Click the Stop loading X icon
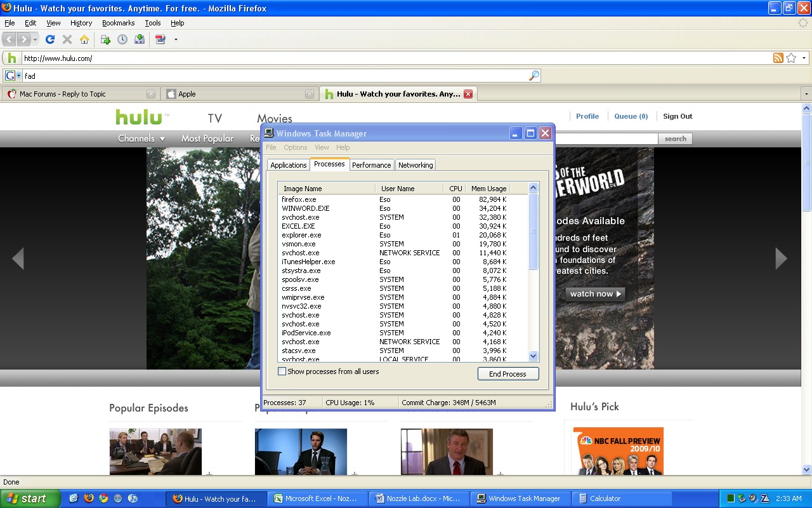Screen dimensions: 812x508 coord(67,39)
